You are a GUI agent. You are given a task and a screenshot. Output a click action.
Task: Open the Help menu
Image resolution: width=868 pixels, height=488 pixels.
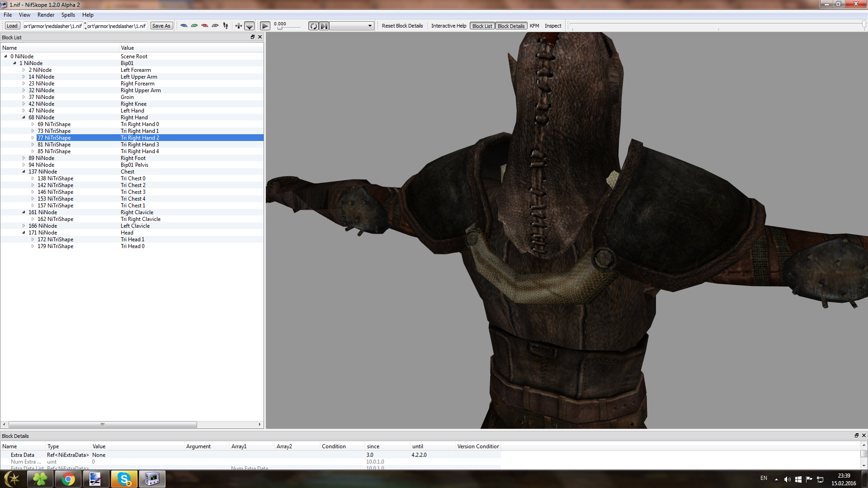click(x=88, y=15)
